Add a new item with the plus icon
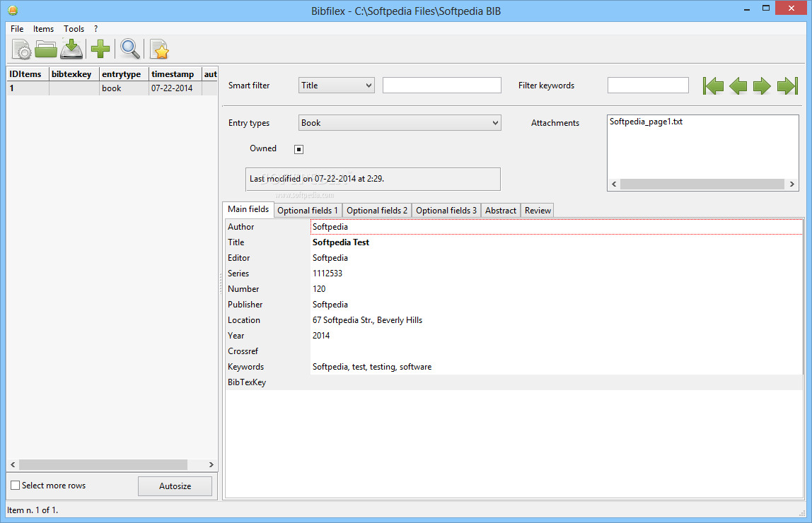The image size is (812, 523). pyautogui.click(x=100, y=49)
